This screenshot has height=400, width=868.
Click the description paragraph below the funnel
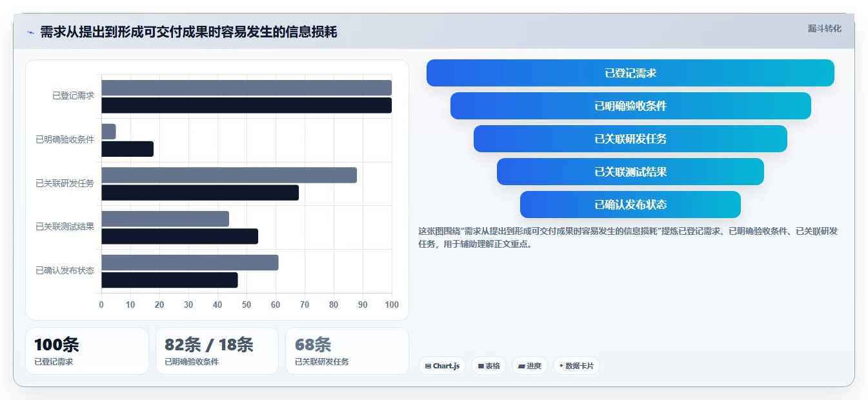point(628,237)
